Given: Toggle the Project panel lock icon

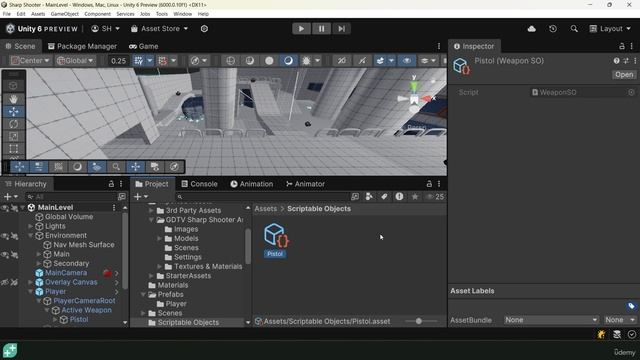Looking at the screenshot, I should [429, 184].
